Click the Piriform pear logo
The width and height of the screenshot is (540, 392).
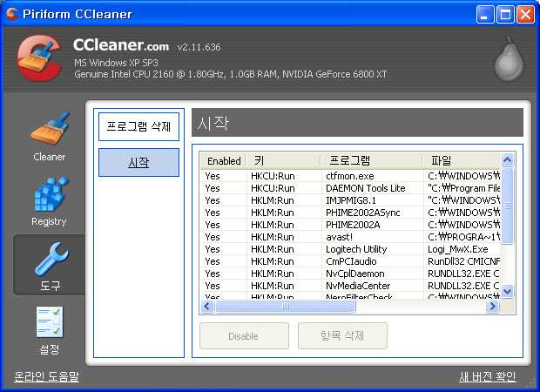(x=509, y=59)
